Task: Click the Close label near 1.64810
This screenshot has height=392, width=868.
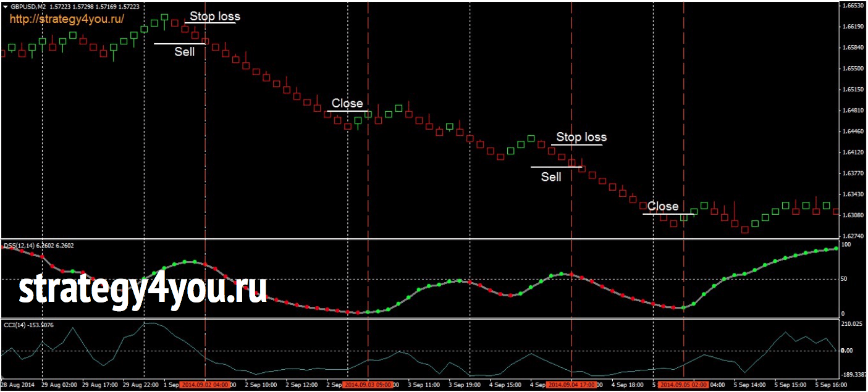Action: (x=347, y=103)
